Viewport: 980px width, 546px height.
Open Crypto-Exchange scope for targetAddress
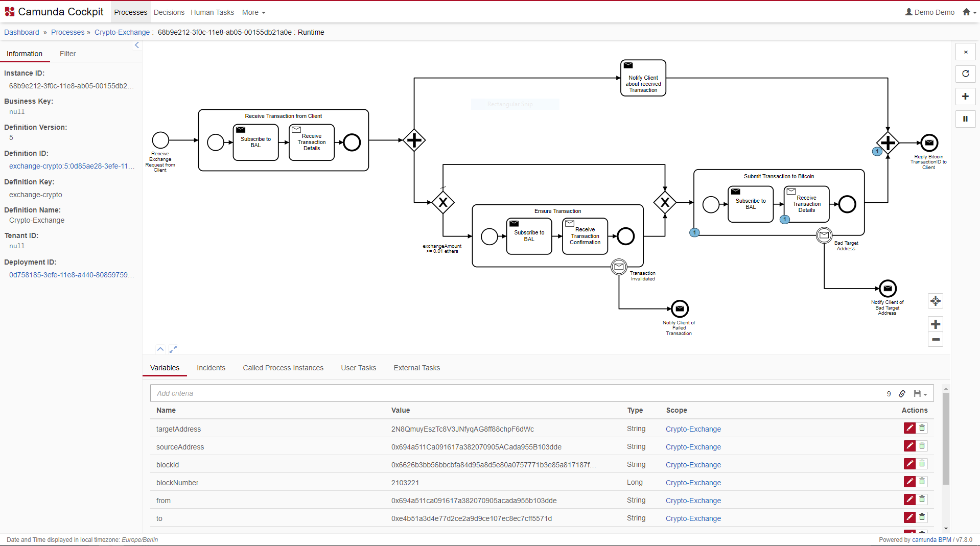693,429
